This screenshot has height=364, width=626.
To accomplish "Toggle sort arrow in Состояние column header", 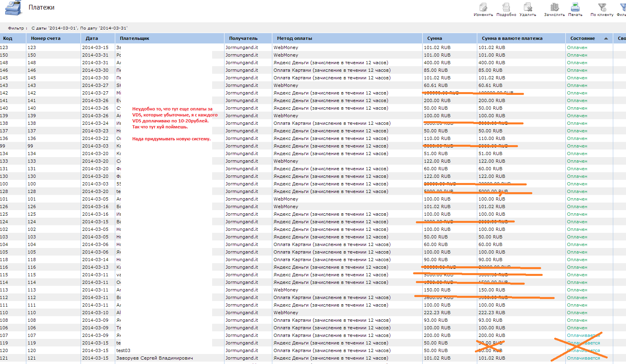I will pos(606,39).
